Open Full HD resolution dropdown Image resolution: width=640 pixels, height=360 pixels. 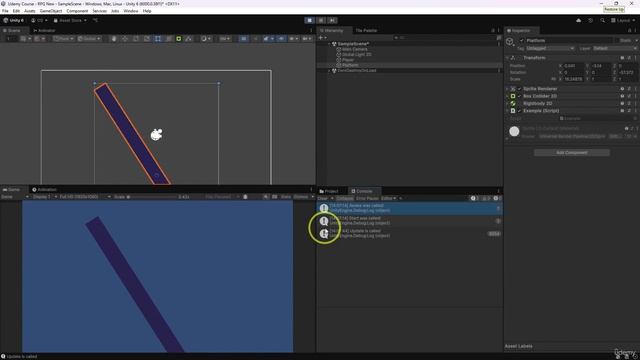tap(85, 197)
